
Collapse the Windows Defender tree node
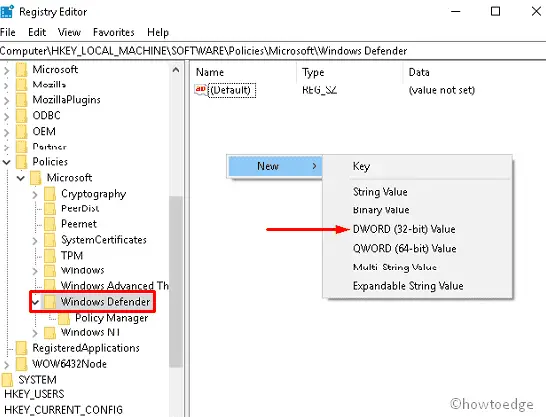point(35,302)
